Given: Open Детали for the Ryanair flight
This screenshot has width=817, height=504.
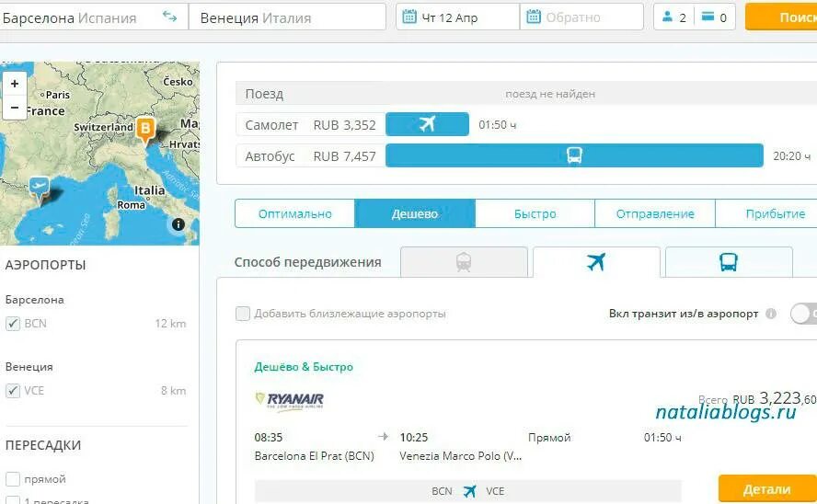Looking at the screenshot, I should coord(767,489).
